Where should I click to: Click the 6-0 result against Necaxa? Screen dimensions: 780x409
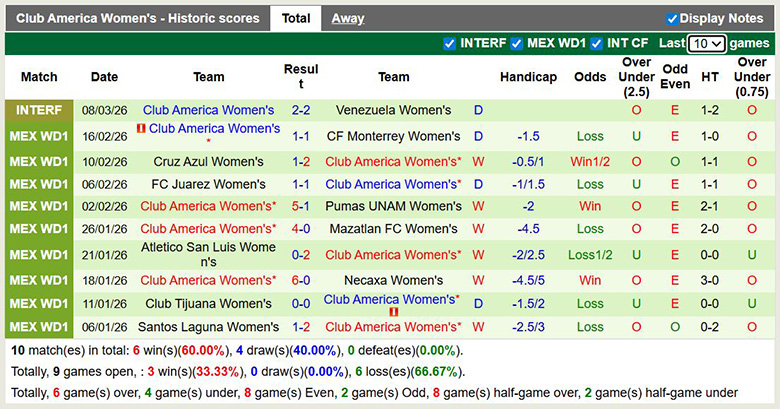(301, 280)
